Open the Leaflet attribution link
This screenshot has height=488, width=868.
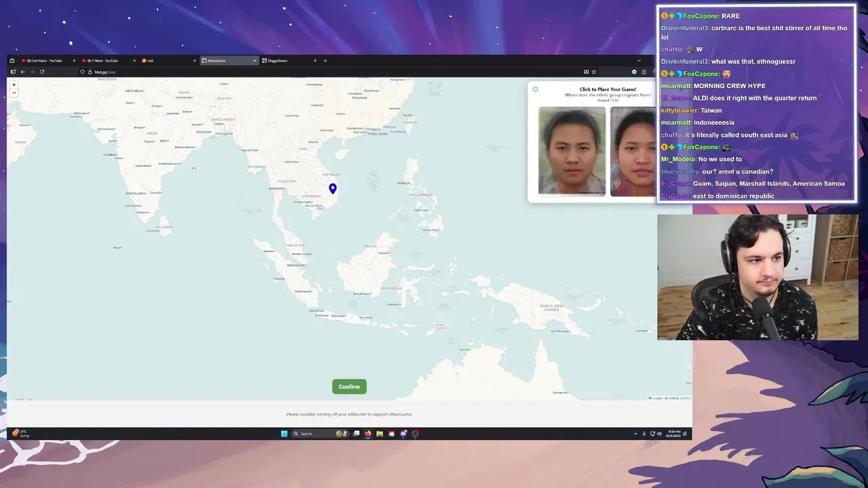[656, 398]
